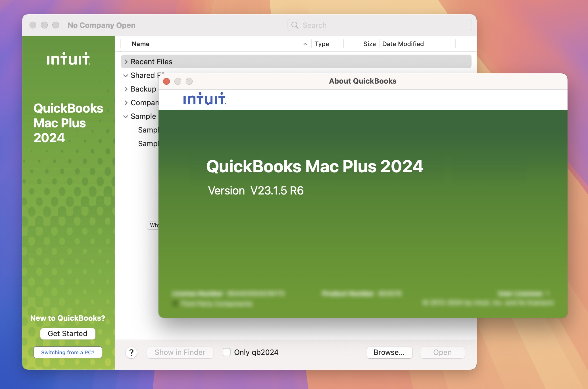Close the About QuickBooks window
Screen dimensions: 588x389
tap(166, 81)
